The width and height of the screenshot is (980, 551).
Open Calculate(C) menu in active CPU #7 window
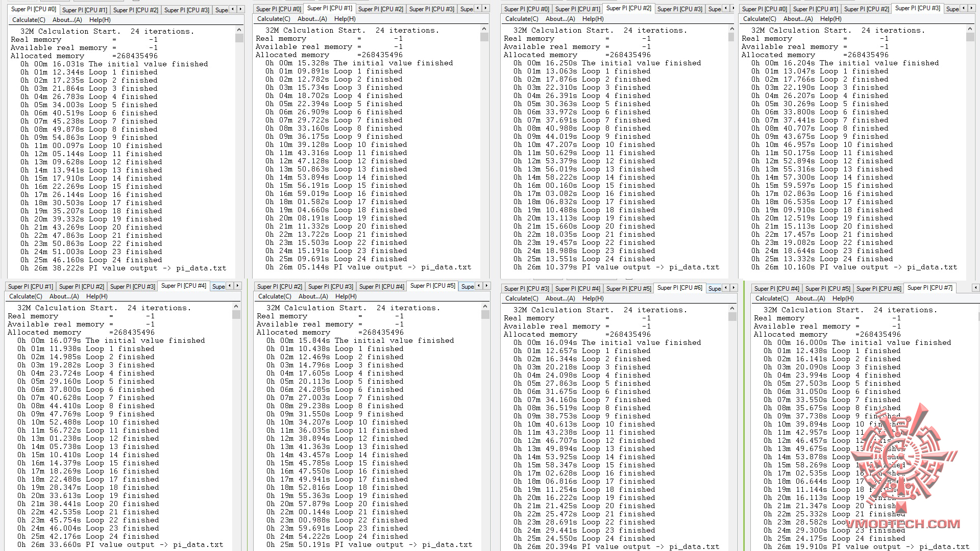point(772,298)
